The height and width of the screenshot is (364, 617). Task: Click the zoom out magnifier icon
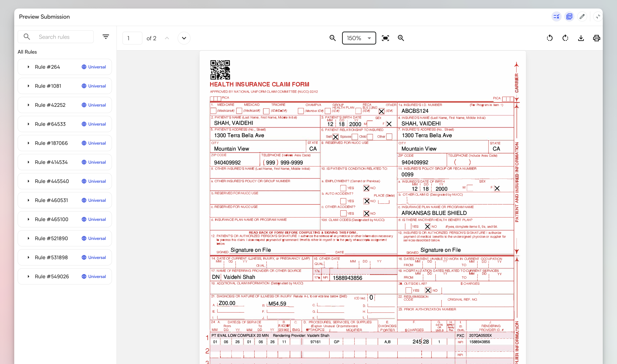tap(332, 38)
